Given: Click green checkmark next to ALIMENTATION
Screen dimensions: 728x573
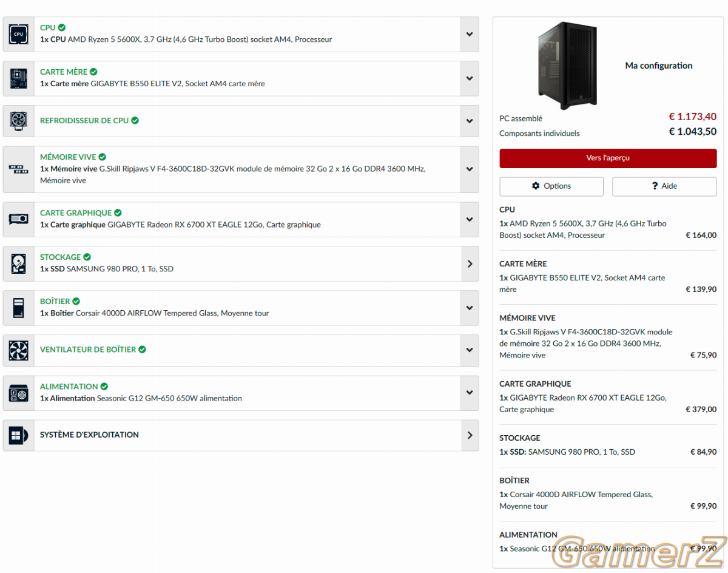Looking at the screenshot, I should pyautogui.click(x=104, y=386).
